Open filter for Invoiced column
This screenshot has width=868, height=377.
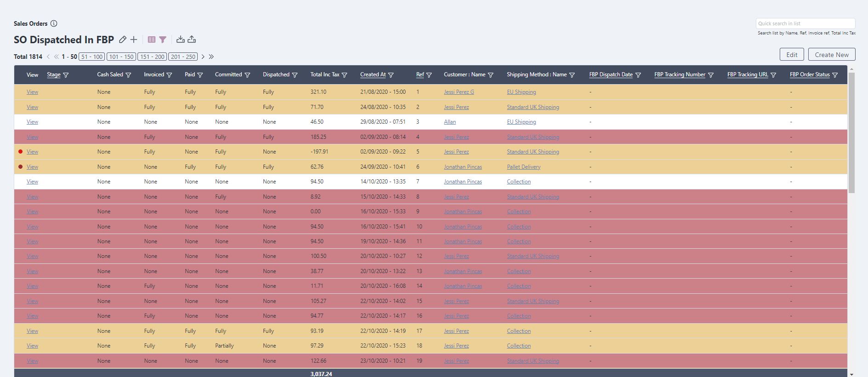(169, 75)
